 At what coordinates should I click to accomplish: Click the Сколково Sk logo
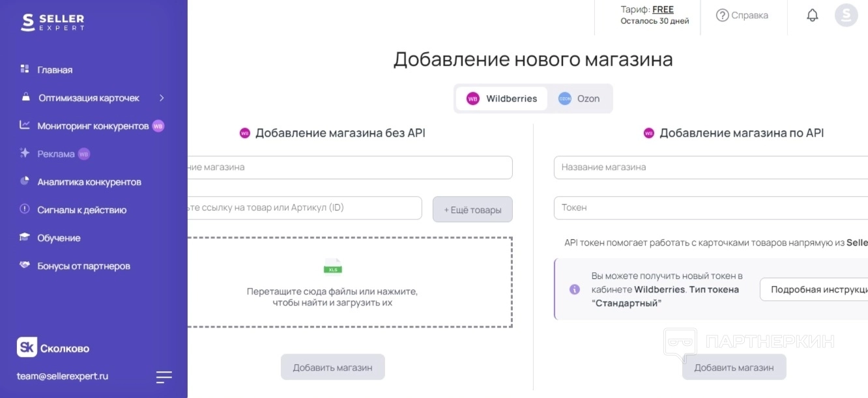coord(27,347)
